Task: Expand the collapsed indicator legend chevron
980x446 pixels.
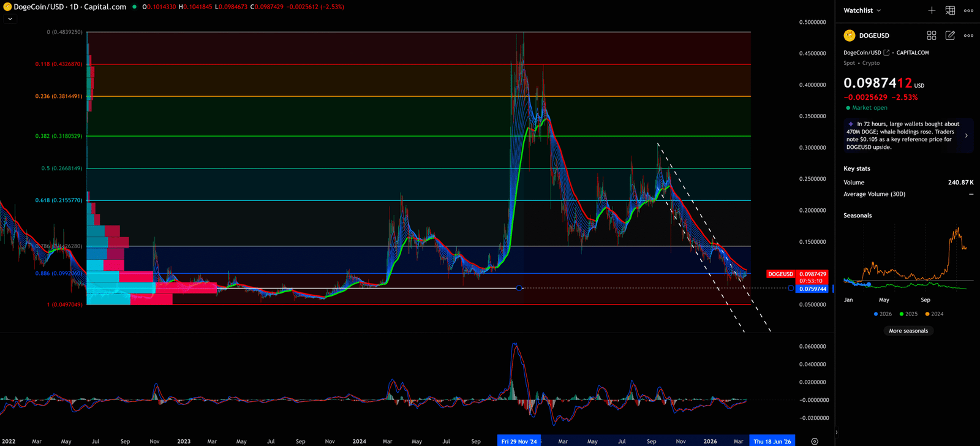Action: (x=10, y=19)
